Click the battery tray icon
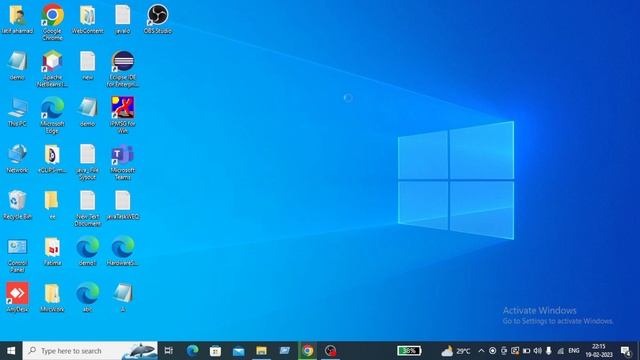This screenshot has height=360, width=640. 527,351
